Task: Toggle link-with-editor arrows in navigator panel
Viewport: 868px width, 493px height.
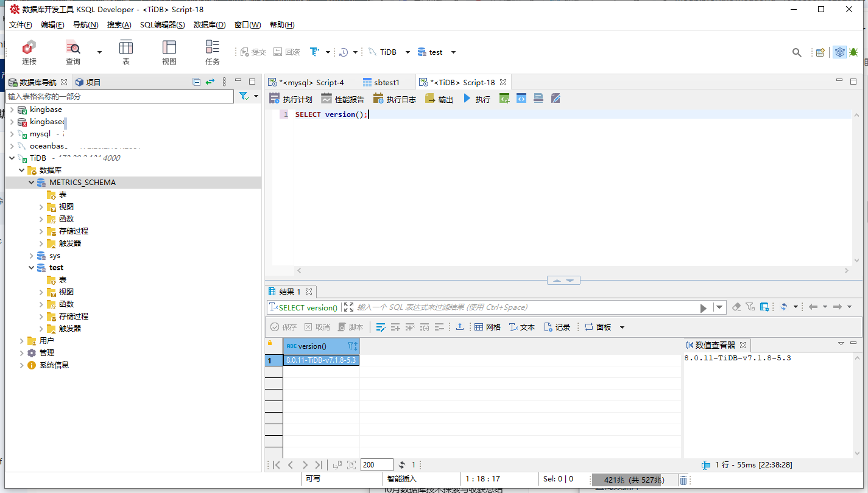Action: pyautogui.click(x=210, y=82)
